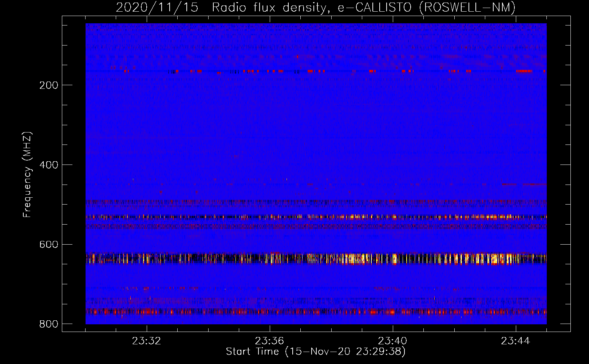Click the bright yellow band near 630 MHz
This screenshot has width=589, height=364.
pyautogui.click(x=316, y=259)
